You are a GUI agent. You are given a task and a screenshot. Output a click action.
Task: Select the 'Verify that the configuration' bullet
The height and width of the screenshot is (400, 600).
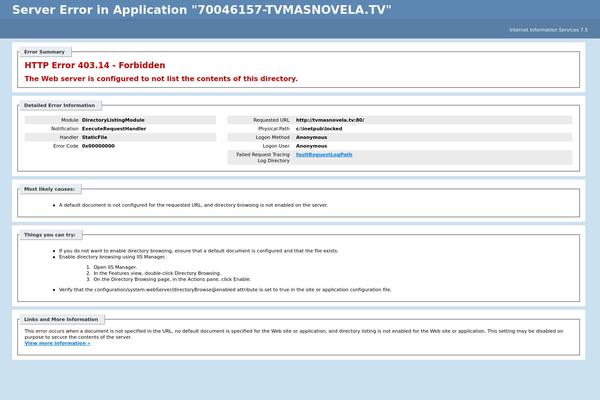[x=225, y=290]
